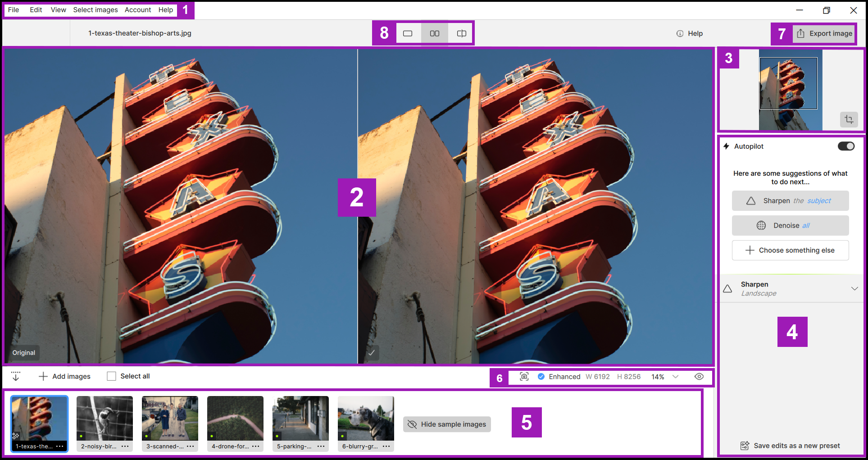Select side-by-side comparison view icon

click(435, 33)
